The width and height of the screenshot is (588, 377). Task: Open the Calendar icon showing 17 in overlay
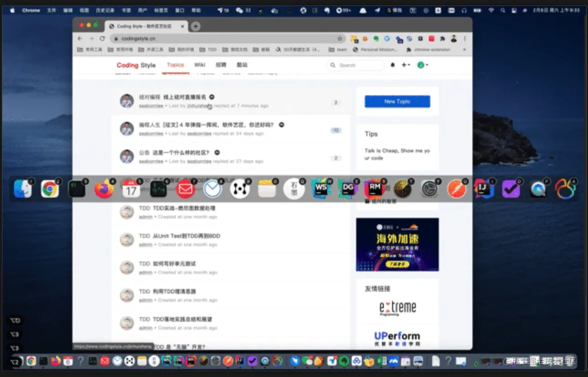131,189
